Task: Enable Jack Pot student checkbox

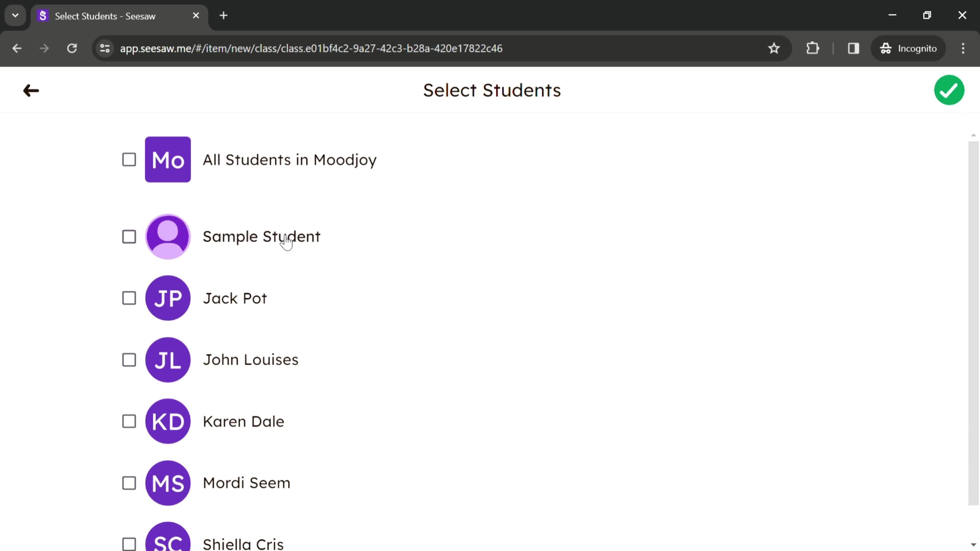Action: pos(129,298)
